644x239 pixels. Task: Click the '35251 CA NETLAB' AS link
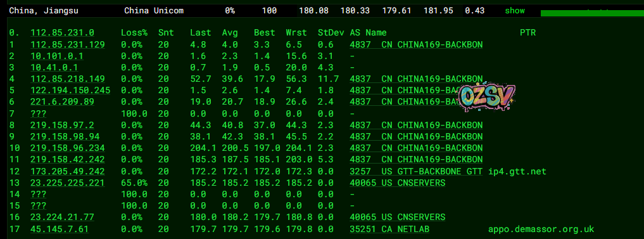[x=389, y=229]
